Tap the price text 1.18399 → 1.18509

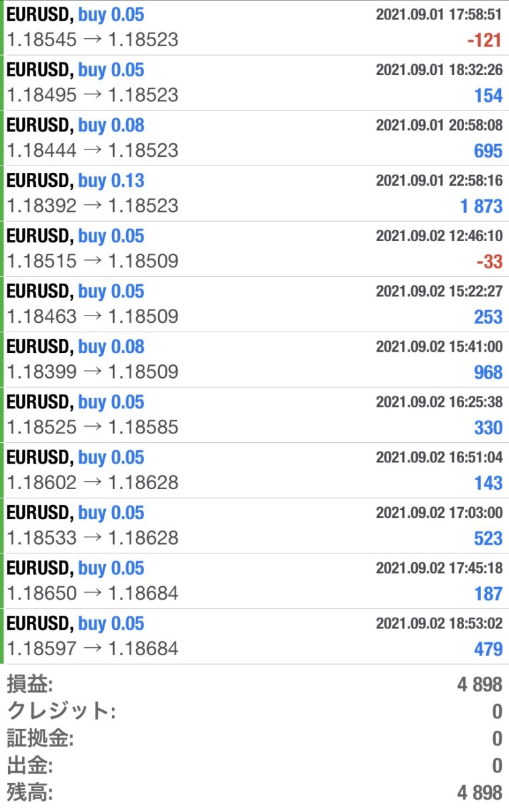92,371
